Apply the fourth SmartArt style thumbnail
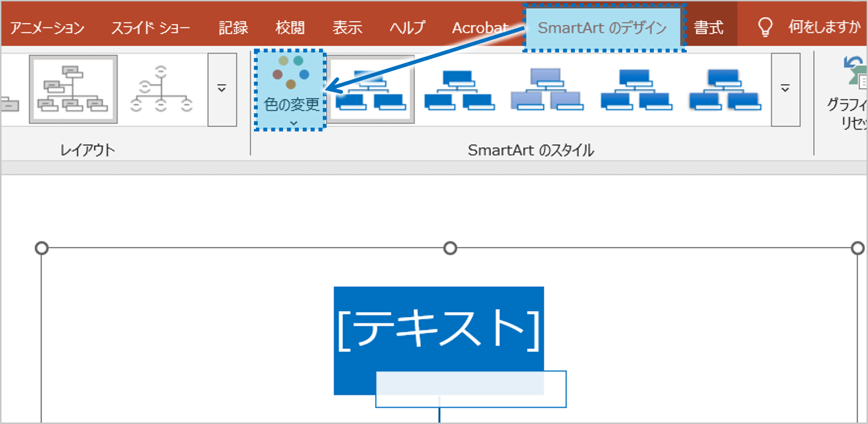The height and width of the screenshot is (424, 868). pyautogui.click(x=635, y=89)
